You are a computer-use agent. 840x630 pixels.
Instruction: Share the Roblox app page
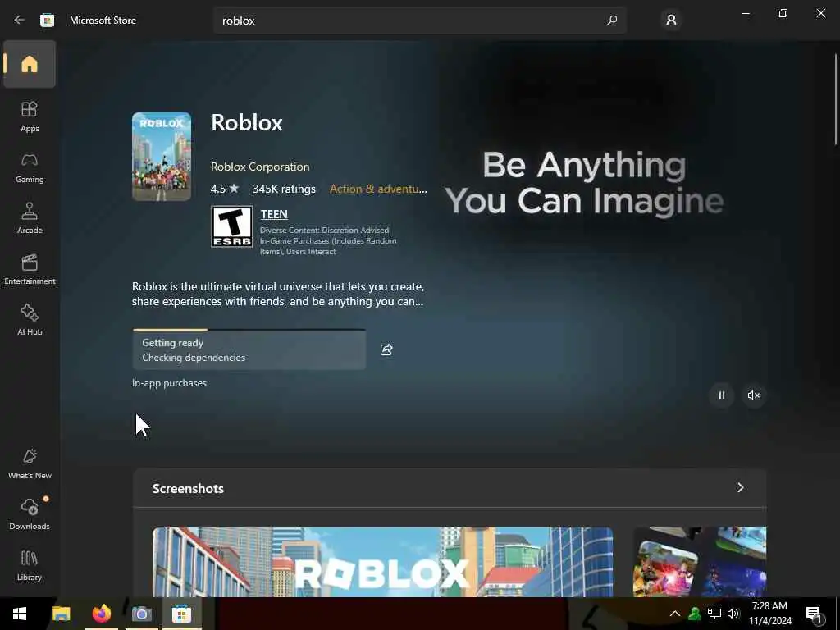[386, 349]
